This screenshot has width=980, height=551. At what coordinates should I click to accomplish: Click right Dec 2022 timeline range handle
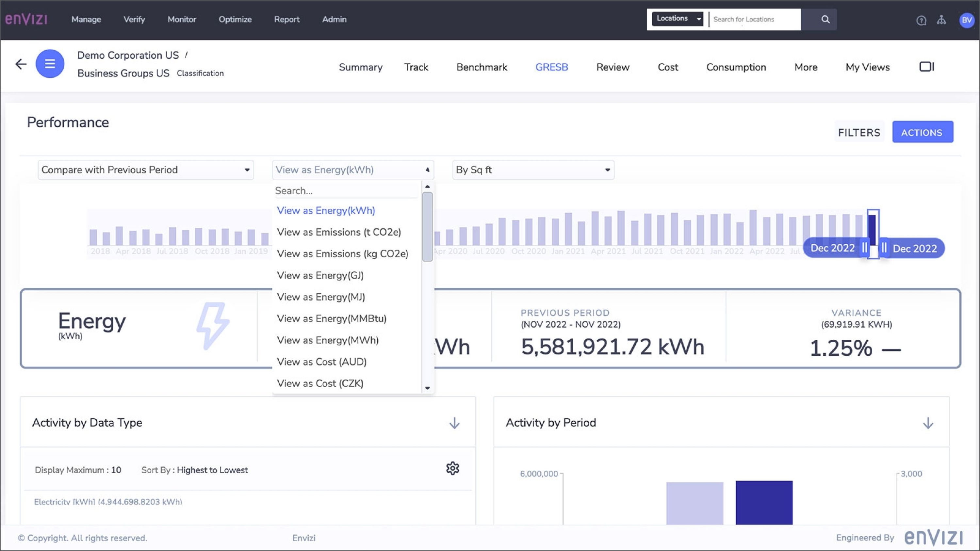(x=884, y=248)
